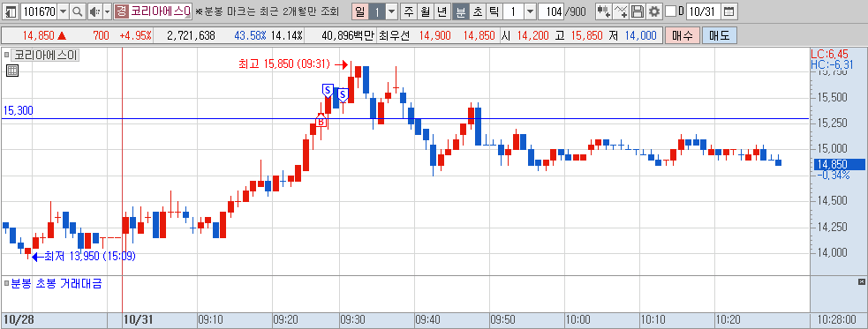Save chart settings with floppy disk icon
This screenshot has height=329, width=868.
tap(638, 11)
